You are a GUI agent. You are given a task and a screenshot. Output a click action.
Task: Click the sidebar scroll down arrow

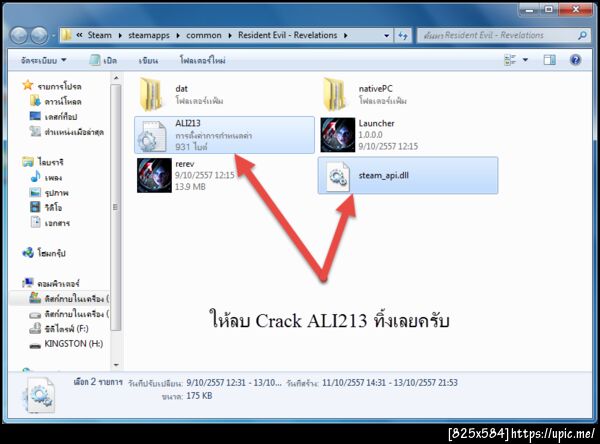point(116,365)
